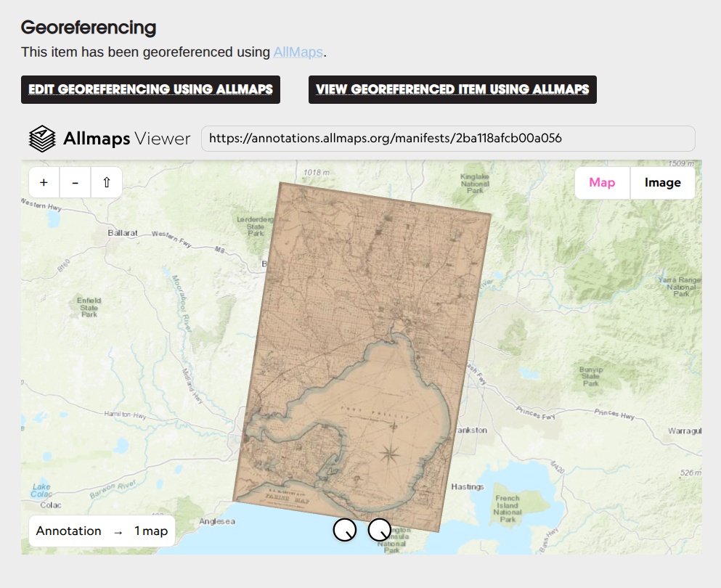Click the compass rose on the historic map
This screenshot has width=721, height=588.
click(x=391, y=454)
